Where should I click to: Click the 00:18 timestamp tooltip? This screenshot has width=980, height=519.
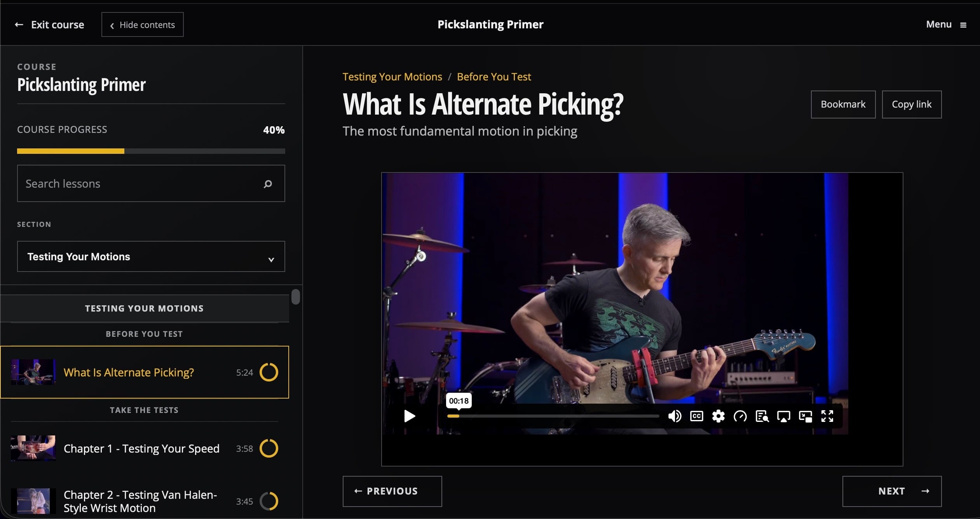click(x=459, y=401)
